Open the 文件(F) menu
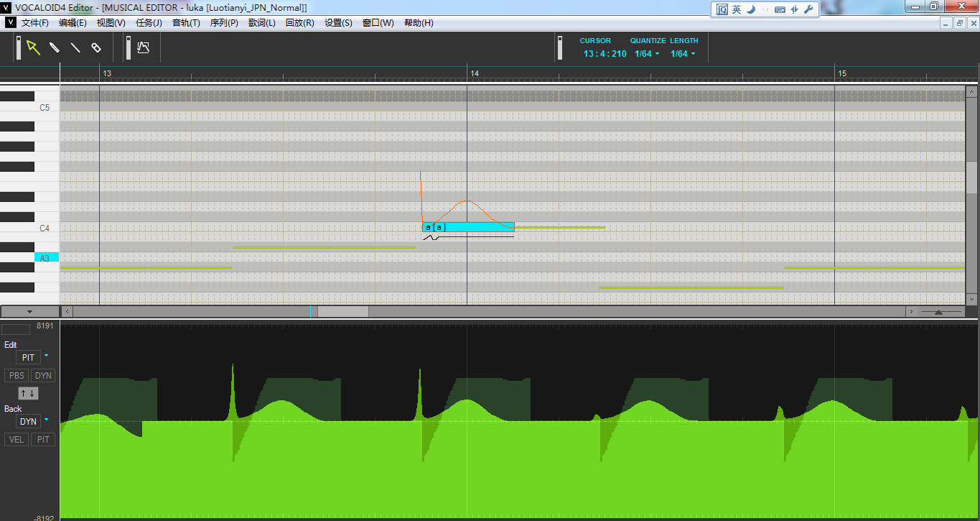980x521 pixels. (x=35, y=23)
